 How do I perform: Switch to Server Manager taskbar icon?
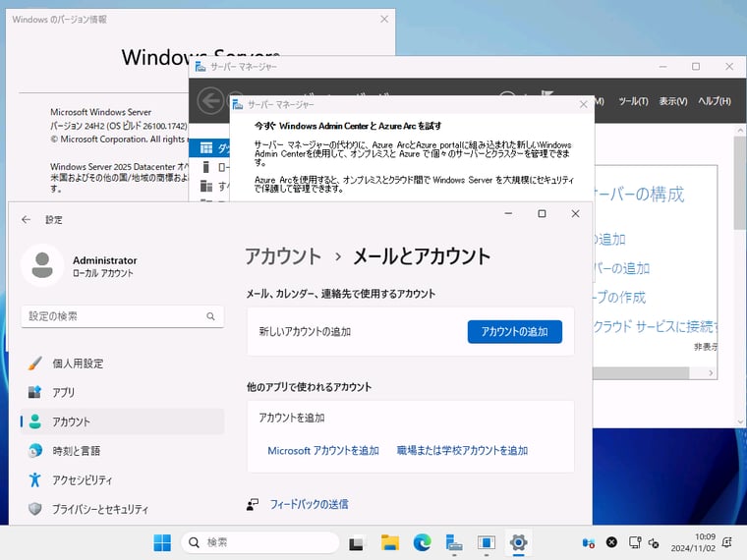(454, 542)
